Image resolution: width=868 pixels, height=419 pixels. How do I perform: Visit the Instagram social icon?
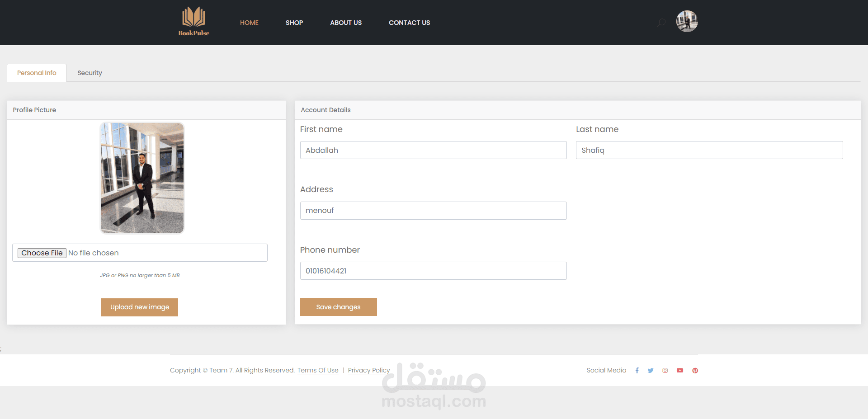pyautogui.click(x=665, y=370)
